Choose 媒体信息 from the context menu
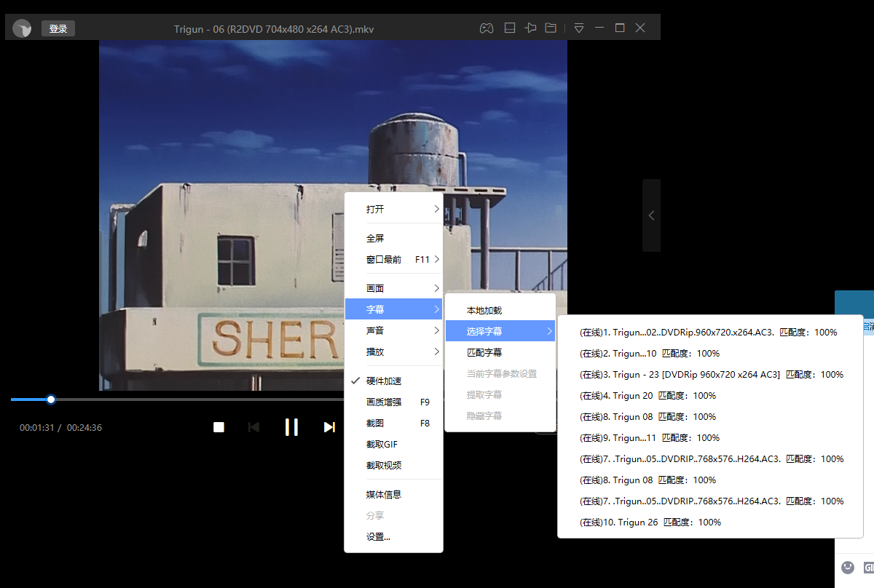 [x=384, y=494]
